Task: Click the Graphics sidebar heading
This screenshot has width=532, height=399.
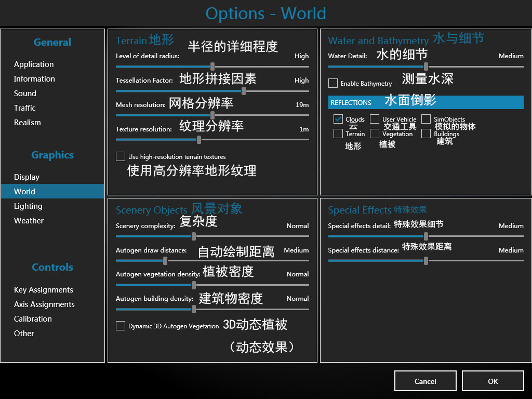Action: [x=52, y=155]
